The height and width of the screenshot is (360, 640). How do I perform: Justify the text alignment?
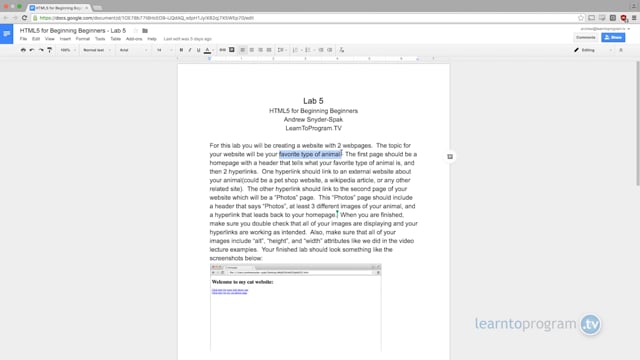pyautogui.click(x=269, y=50)
